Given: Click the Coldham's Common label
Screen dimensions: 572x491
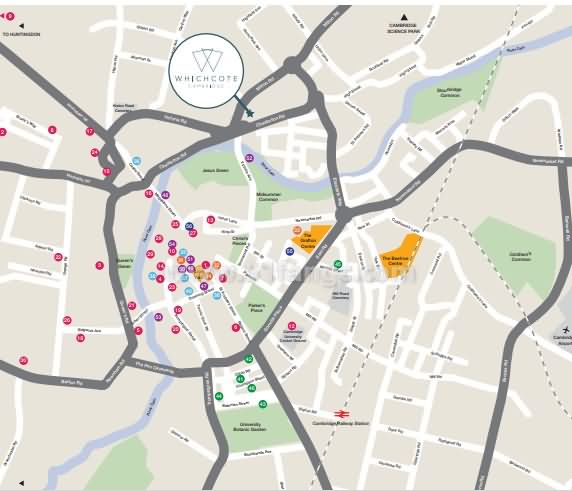Looking at the screenshot, I should (521, 257).
